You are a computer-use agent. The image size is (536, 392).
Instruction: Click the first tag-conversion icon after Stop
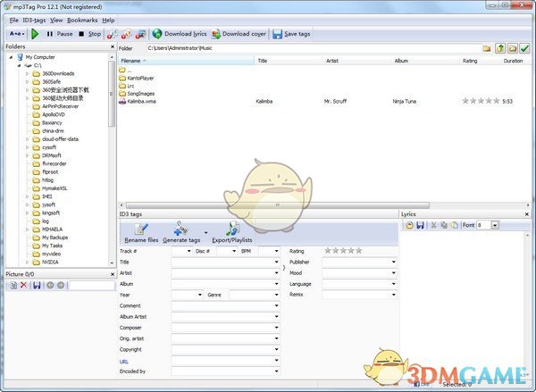coord(113,34)
